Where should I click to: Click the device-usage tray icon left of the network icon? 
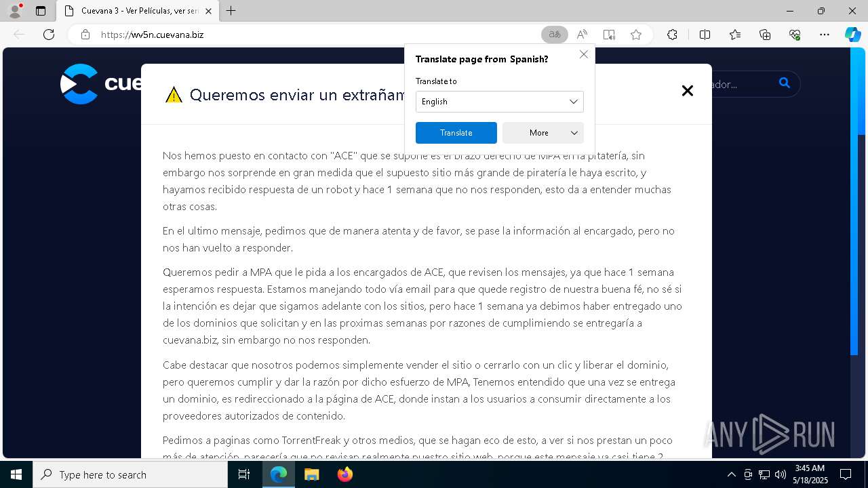(748, 474)
